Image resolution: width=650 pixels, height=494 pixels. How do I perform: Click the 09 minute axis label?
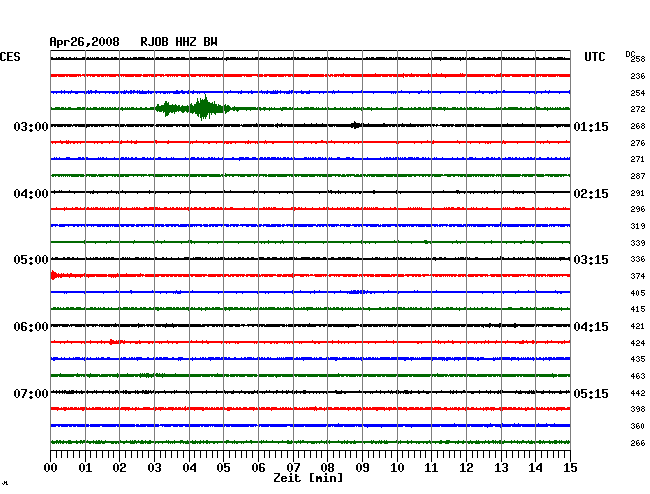pos(362,468)
